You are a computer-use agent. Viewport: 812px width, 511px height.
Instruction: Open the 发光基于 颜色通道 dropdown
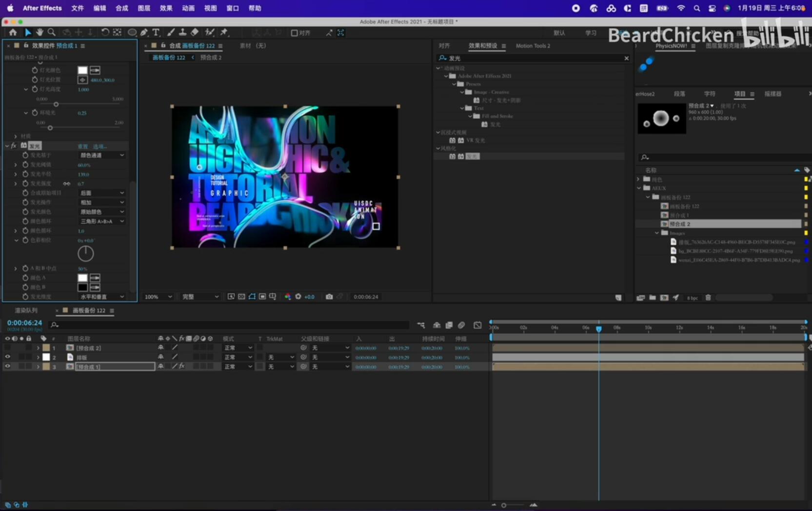[x=101, y=155]
